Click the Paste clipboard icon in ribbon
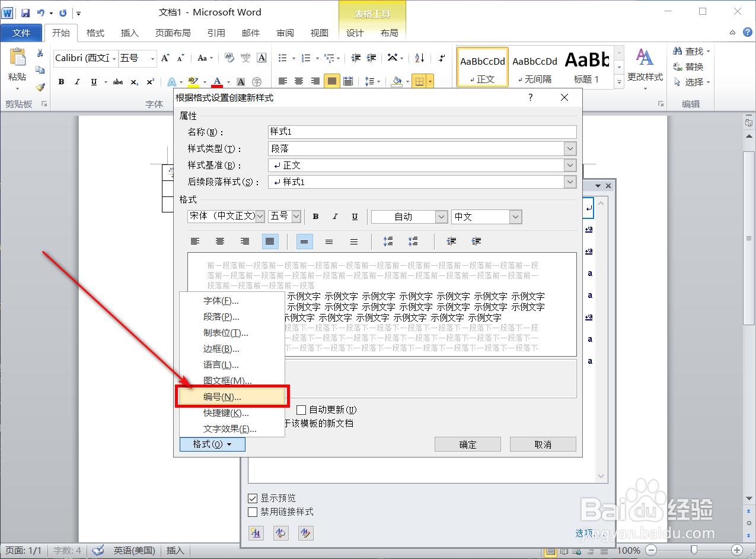This screenshot has width=756, height=559. pyautogui.click(x=17, y=58)
